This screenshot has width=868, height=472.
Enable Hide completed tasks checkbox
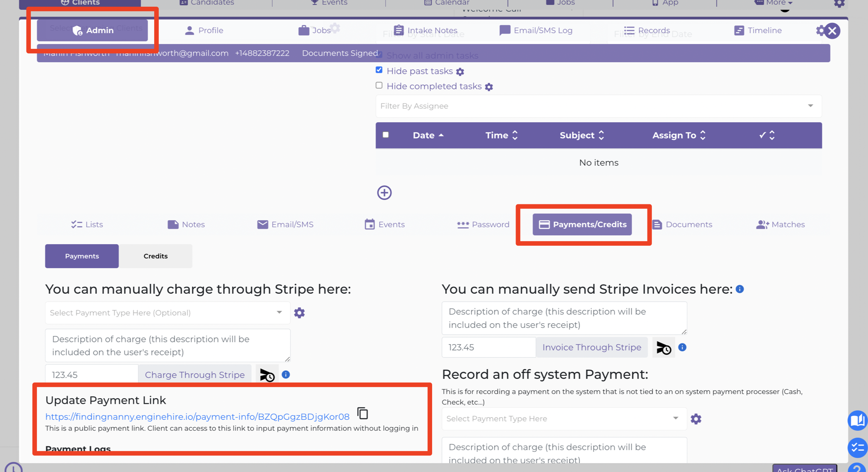pos(379,85)
